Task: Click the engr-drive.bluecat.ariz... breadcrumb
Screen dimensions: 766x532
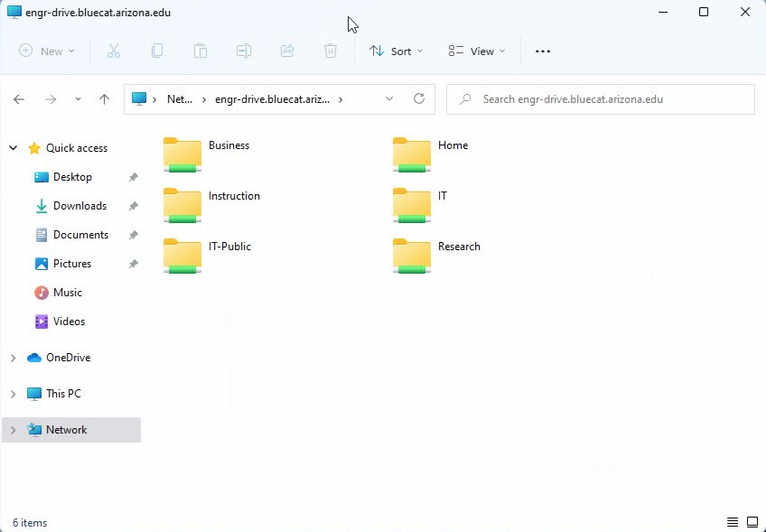Action: click(x=273, y=99)
